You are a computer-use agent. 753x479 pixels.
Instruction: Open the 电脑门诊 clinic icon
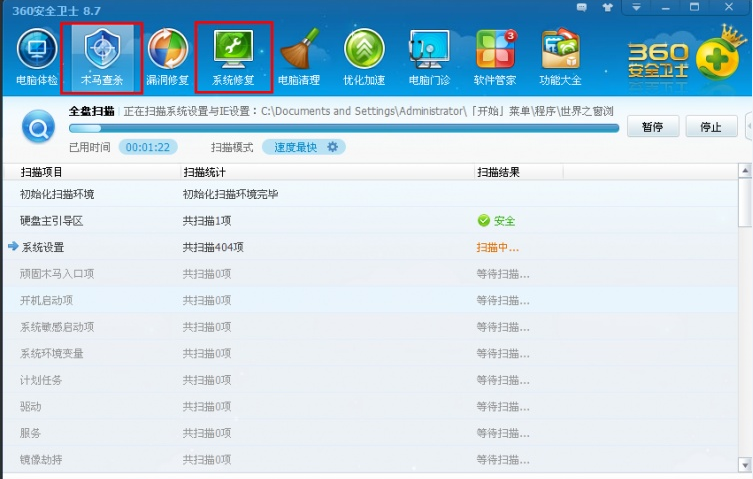(429, 58)
